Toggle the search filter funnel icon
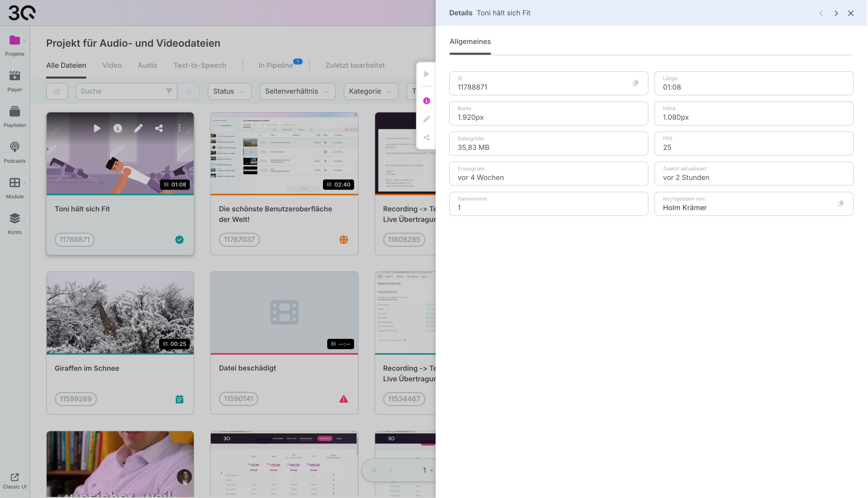This screenshot has height=498, width=868. [169, 91]
